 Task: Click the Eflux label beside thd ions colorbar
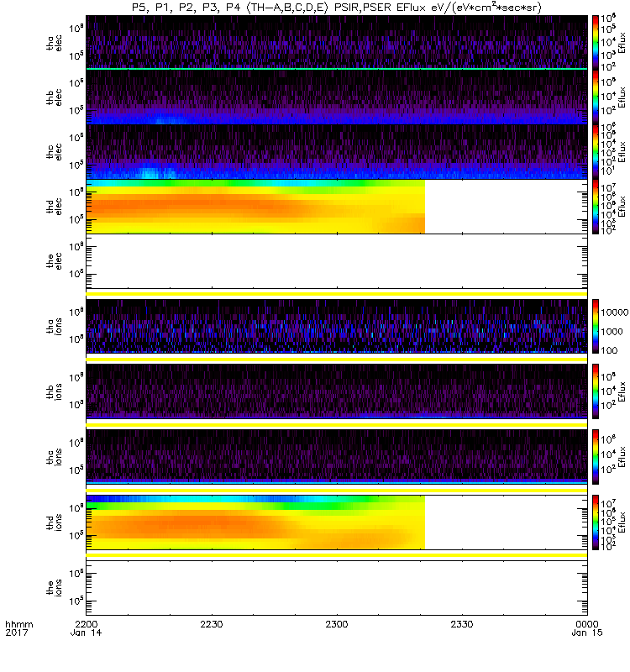click(x=622, y=522)
